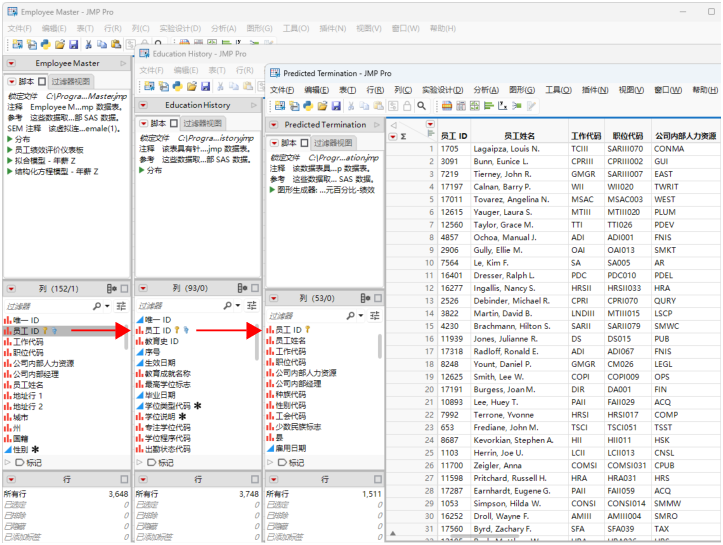723x545 pixels.
Task: Click Save floppy icon in Education History toolbar
Action: (x=206, y=86)
